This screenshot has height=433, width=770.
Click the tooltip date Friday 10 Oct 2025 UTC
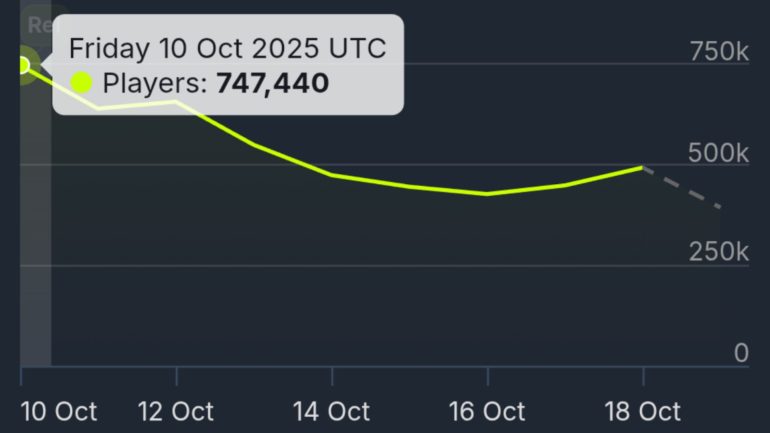227,49
